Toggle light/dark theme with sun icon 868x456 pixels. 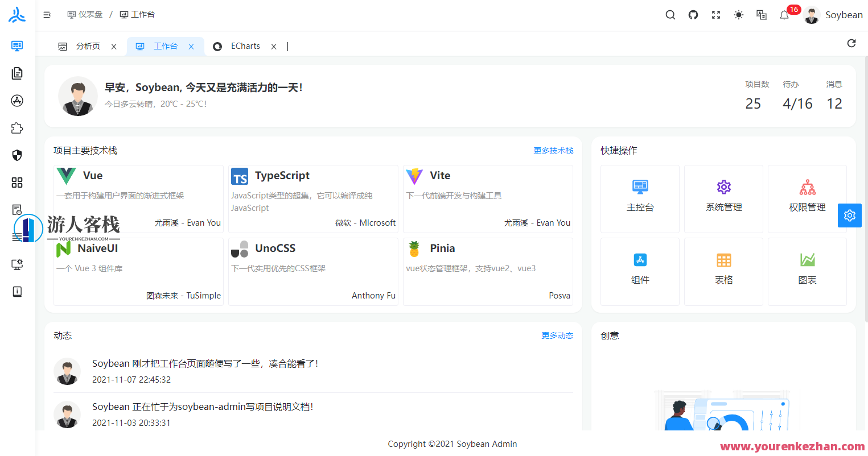click(738, 15)
